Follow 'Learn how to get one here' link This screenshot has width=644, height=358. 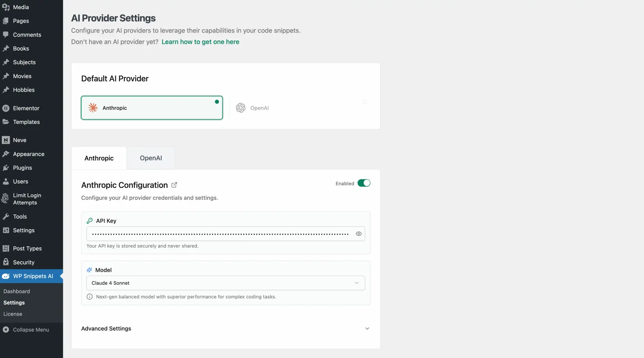click(x=200, y=42)
